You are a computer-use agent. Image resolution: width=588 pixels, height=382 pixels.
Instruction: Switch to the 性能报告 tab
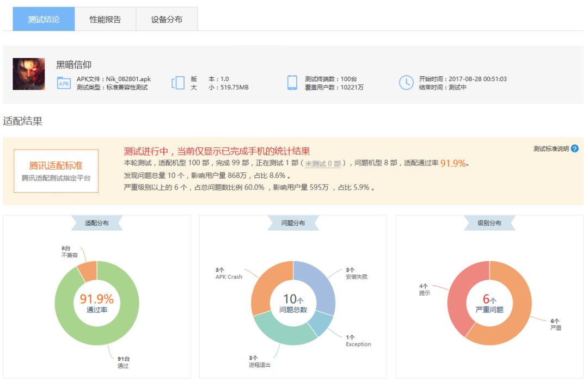click(105, 20)
